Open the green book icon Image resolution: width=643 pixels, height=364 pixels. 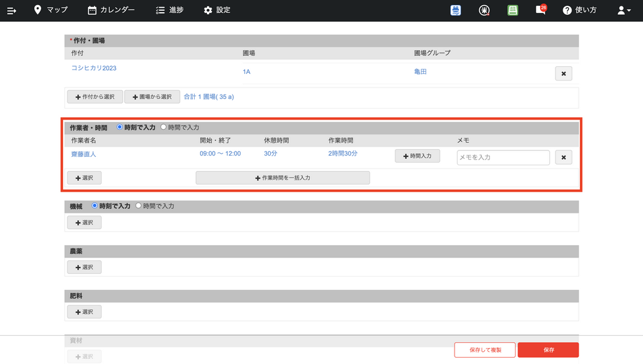512,10
